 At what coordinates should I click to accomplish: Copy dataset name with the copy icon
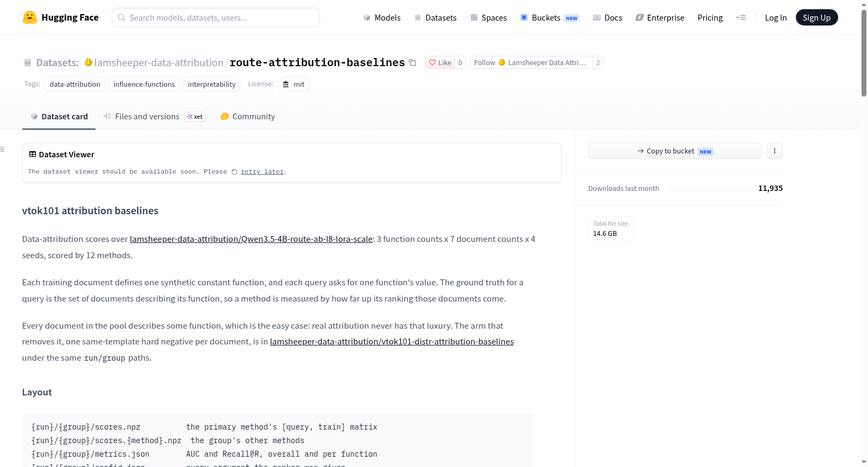(x=412, y=62)
